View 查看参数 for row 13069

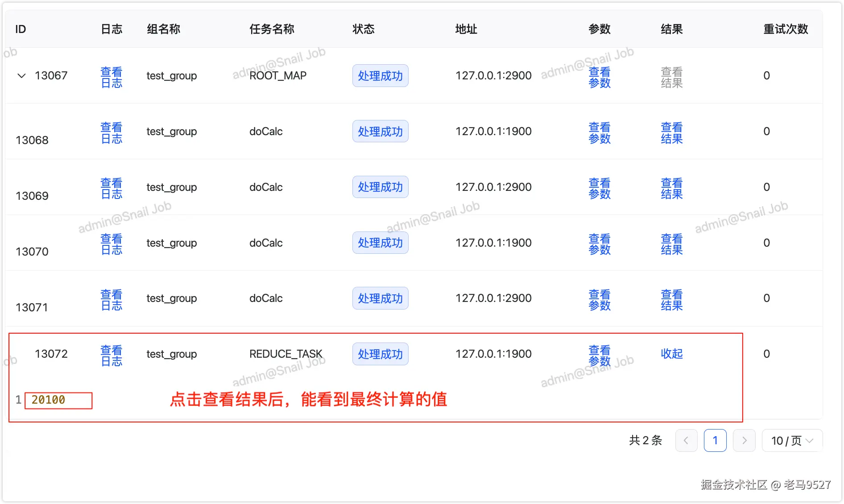(x=600, y=189)
